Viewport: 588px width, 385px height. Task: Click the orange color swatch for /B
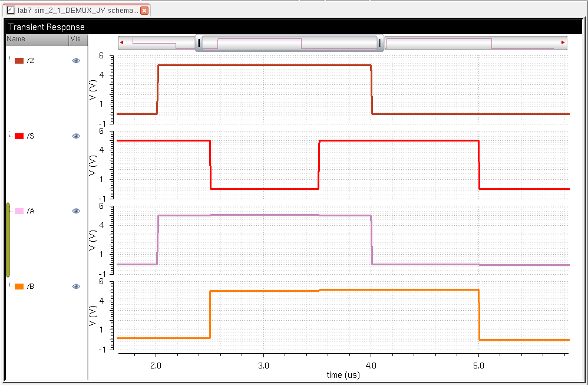[x=19, y=287]
